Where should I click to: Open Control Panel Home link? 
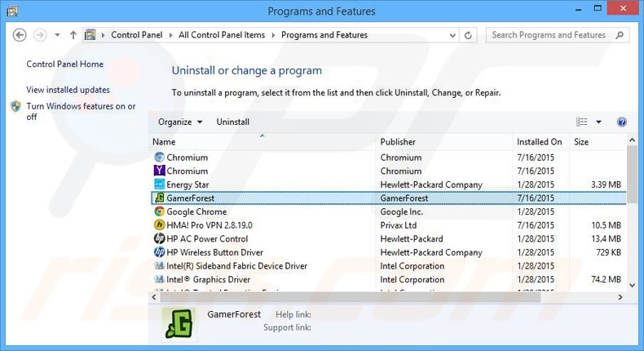pyautogui.click(x=65, y=64)
